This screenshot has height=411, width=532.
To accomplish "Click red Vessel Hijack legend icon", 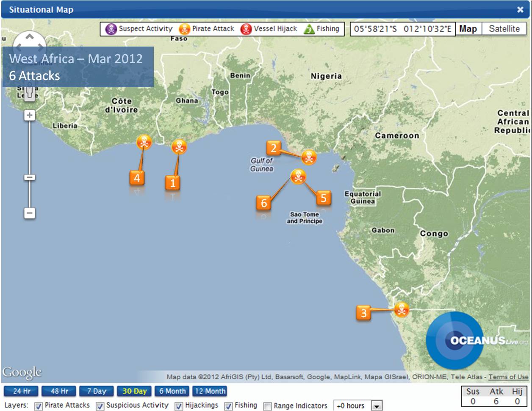I will [x=246, y=29].
